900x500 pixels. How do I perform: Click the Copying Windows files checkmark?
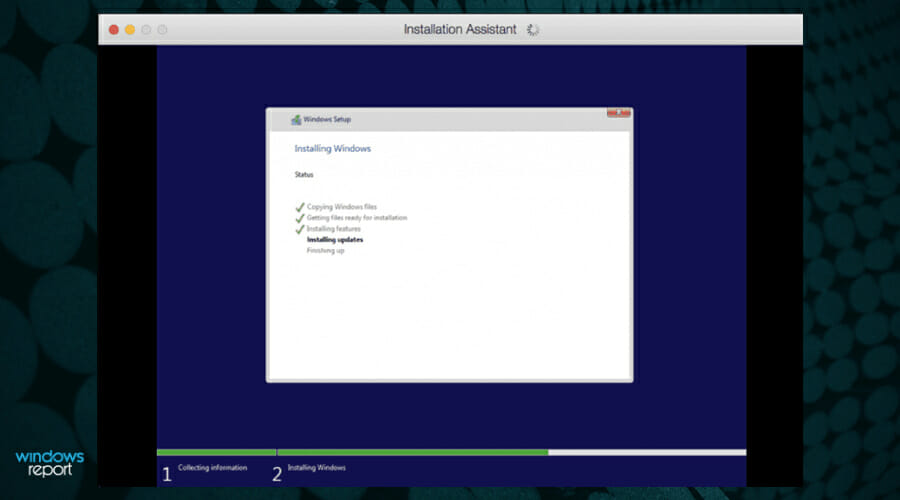point(300,207)
